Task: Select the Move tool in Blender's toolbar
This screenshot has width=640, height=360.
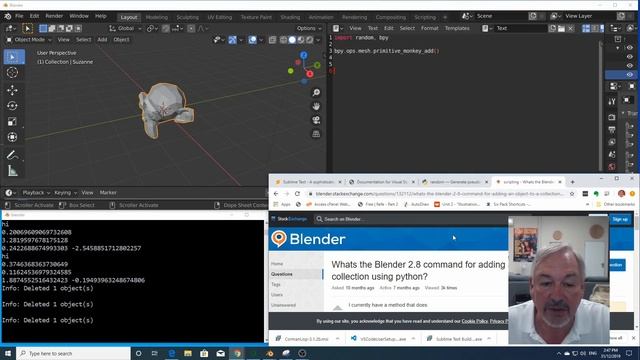Action: [x=12, y=90]
